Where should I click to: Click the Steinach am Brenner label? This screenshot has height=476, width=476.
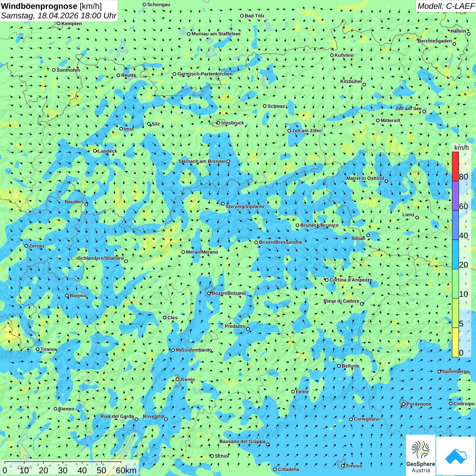(x=202, y=161)
